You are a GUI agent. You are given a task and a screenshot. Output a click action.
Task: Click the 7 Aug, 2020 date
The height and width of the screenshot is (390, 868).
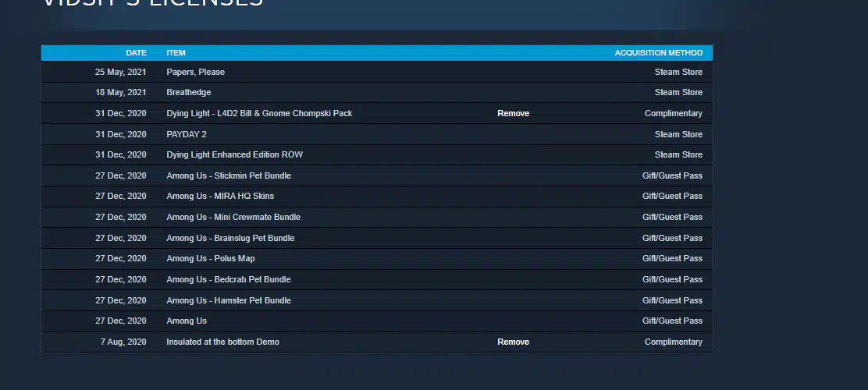pyautogui.click(x=123, y=342)
